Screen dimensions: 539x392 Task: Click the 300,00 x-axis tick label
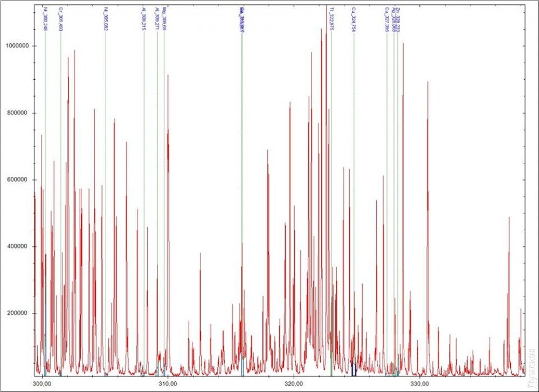point(42,384)
